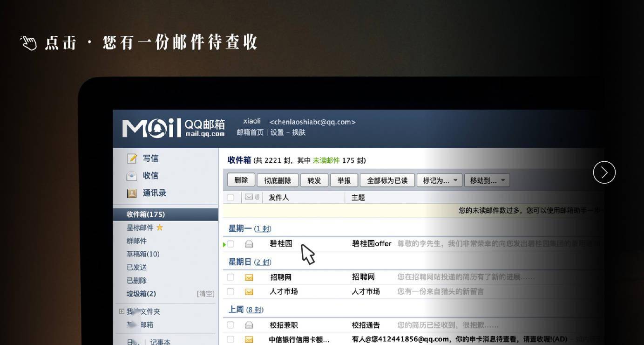Click the 记事本 link in sidebar
644x345 pixels.
(x=160, y=342)
